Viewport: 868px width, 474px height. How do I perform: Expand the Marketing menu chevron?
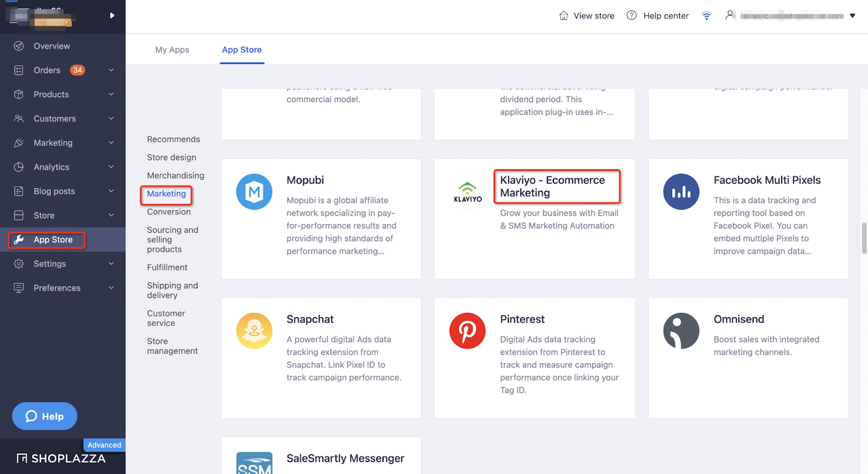click(x=111, y=143)
